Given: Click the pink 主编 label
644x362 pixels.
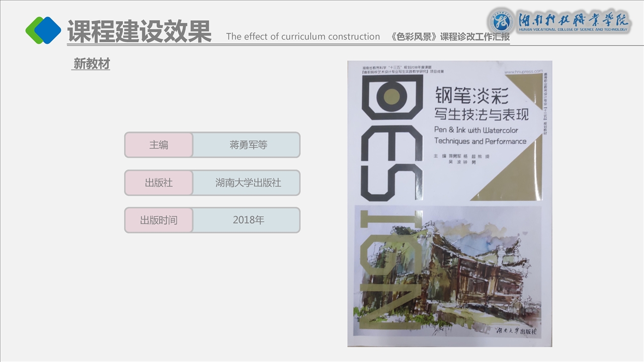Looking at the screenshot, I should [x=159, y=145].
